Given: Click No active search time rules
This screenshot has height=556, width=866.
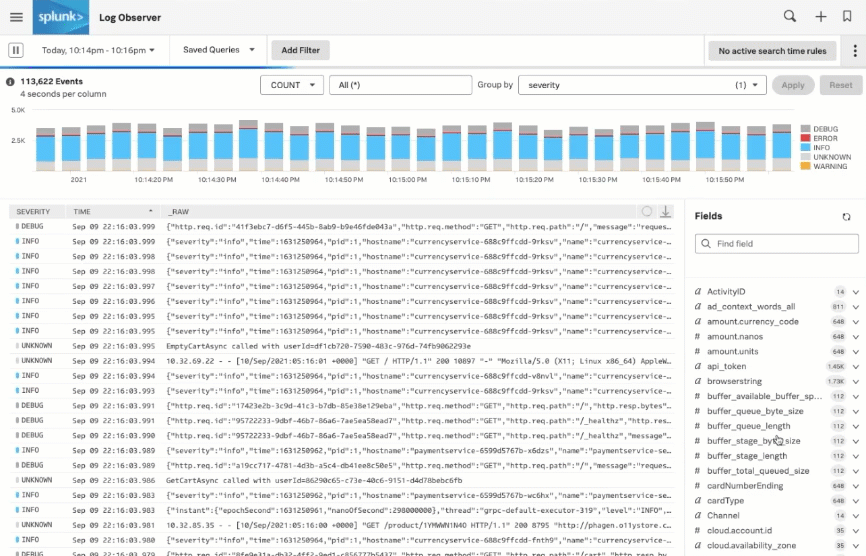Looking at the screenshot, I should [x=772, y=51].
